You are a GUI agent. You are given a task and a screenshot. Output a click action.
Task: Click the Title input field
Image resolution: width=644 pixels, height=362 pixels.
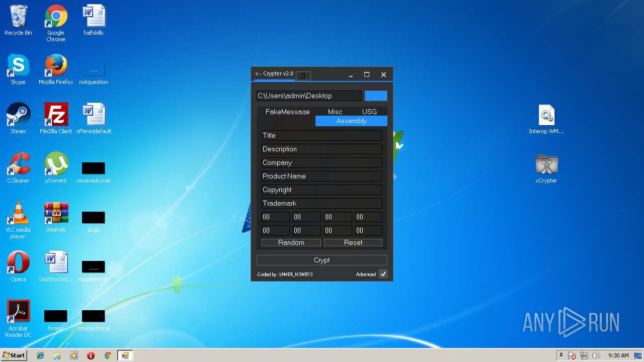(x=322, y=135)
